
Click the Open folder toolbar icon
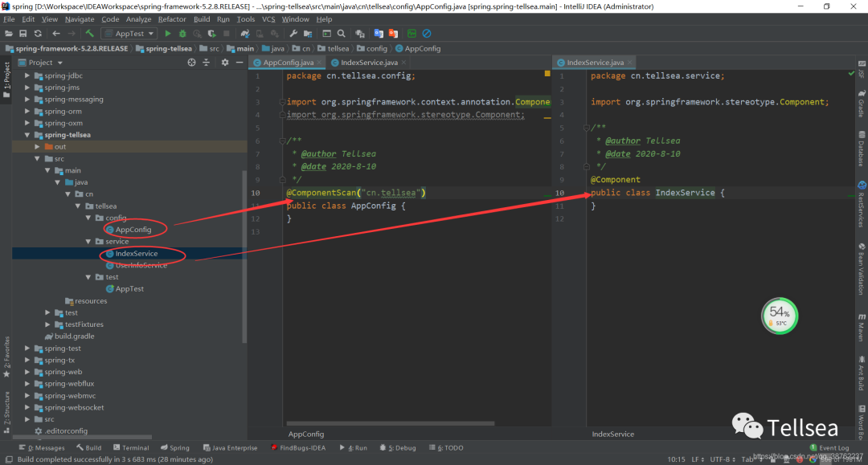pyautogui.click(x=8, y=34)
